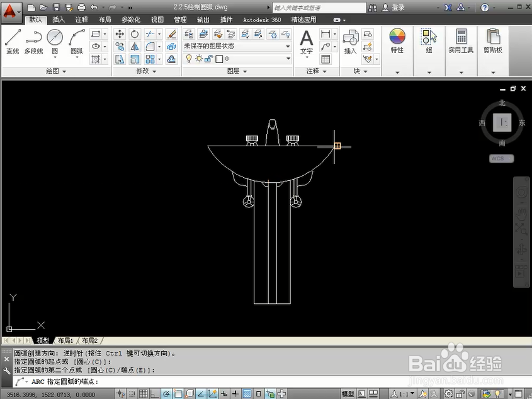
Task: Switch to the Parametric (参数化) ribbon tab
Action: [x=131, y=20]
